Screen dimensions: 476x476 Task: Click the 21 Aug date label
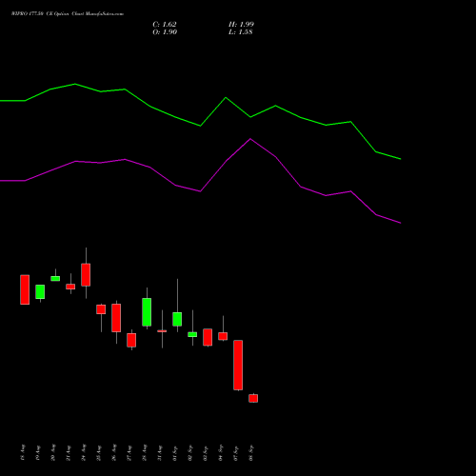[x=69, y=453]
